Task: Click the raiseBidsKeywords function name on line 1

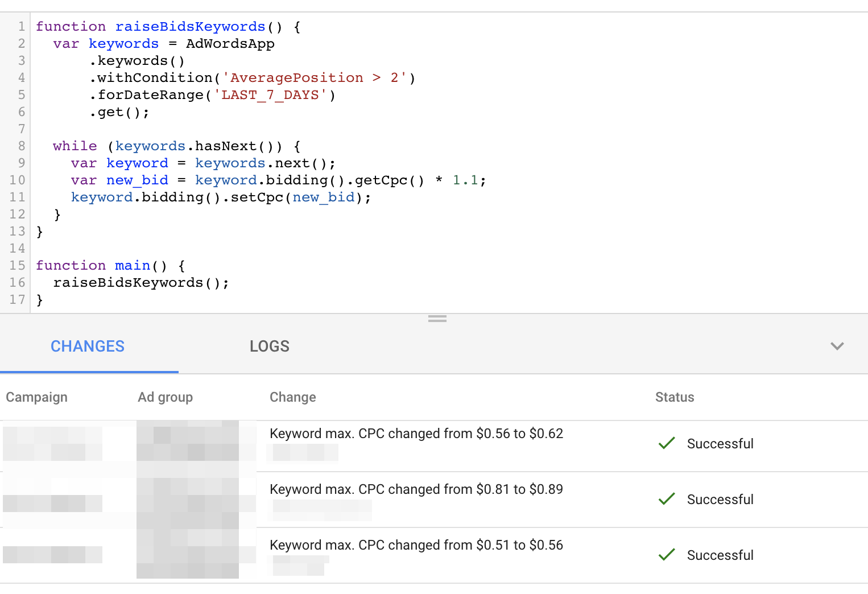Action: click(190, 27)
